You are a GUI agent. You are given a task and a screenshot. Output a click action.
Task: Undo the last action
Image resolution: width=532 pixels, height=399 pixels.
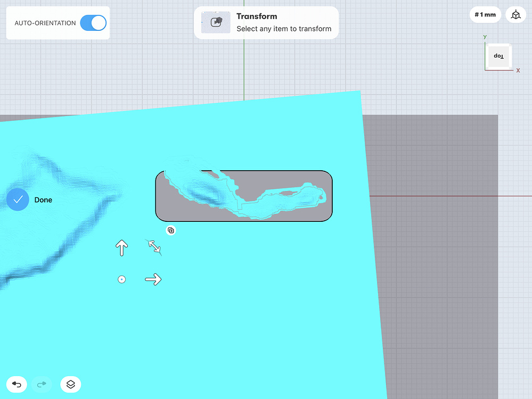click(x=17, y=385)
